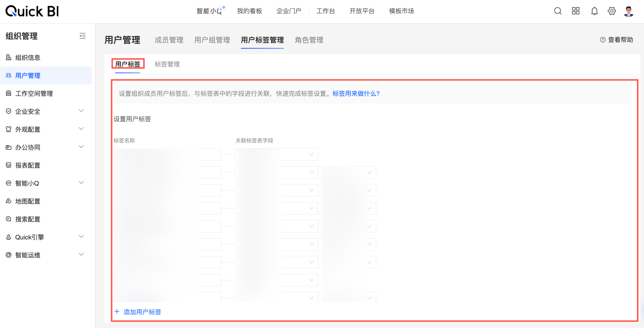Click the search magnifier icon in header
The width and height of the screenshot is (644, 328).
[x=558, y=11]
